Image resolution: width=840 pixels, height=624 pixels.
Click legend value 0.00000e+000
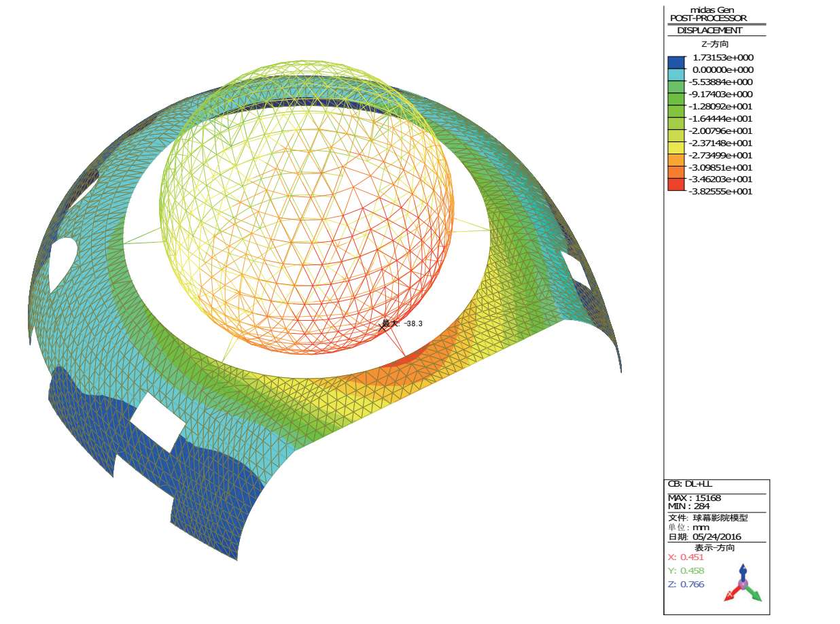point(722,70)
